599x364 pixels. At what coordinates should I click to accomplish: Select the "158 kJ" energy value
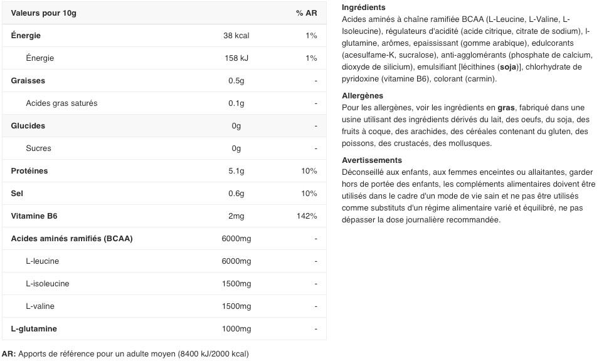(x=236, y=58)
